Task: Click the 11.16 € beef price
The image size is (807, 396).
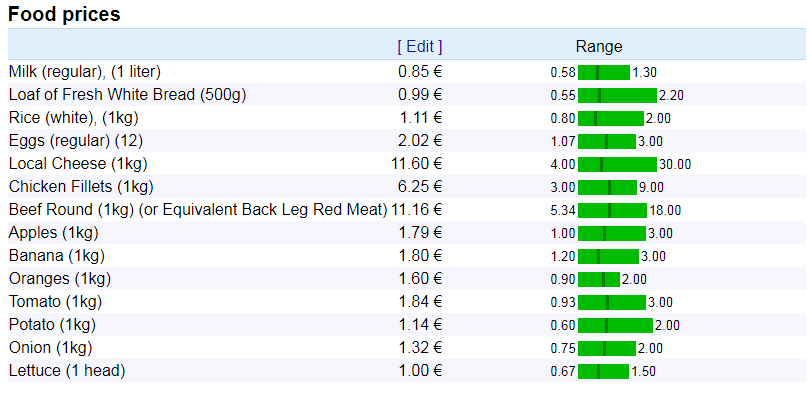Action: click(416, 210)
